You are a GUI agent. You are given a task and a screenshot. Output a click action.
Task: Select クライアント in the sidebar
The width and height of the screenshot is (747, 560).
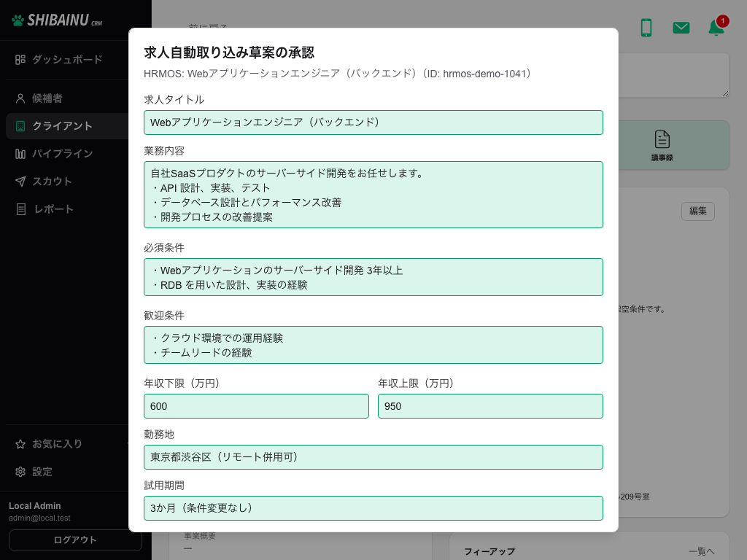coord(66,126)
